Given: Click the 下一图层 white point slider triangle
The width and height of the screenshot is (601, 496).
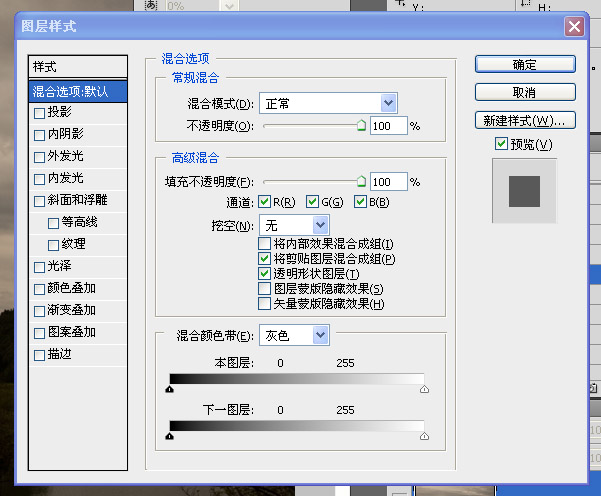Looking at the screenshot, I should (x=424, y=436).
